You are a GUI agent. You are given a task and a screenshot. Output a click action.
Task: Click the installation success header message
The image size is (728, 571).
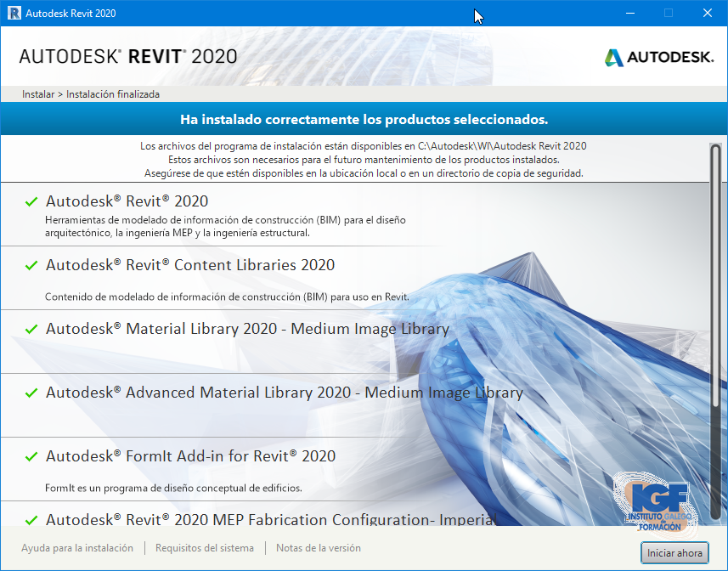(x=364, y=119)
